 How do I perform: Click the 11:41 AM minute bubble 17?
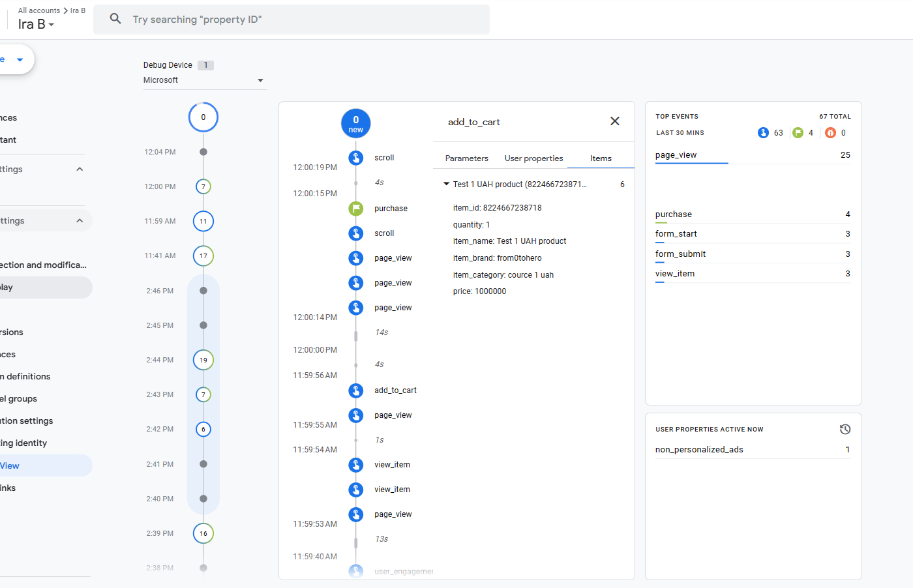click(203, 256)
